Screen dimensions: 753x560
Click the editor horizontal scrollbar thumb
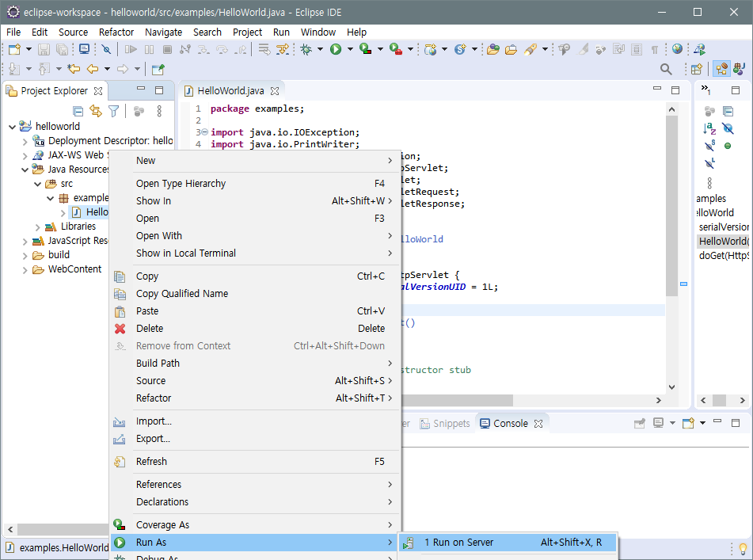coord(456,400)
